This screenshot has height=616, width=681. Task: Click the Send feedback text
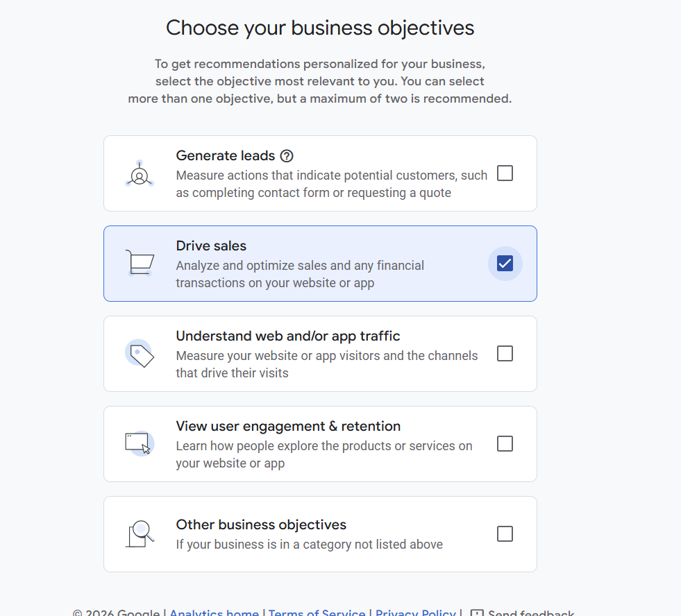(x=530, y=613)
